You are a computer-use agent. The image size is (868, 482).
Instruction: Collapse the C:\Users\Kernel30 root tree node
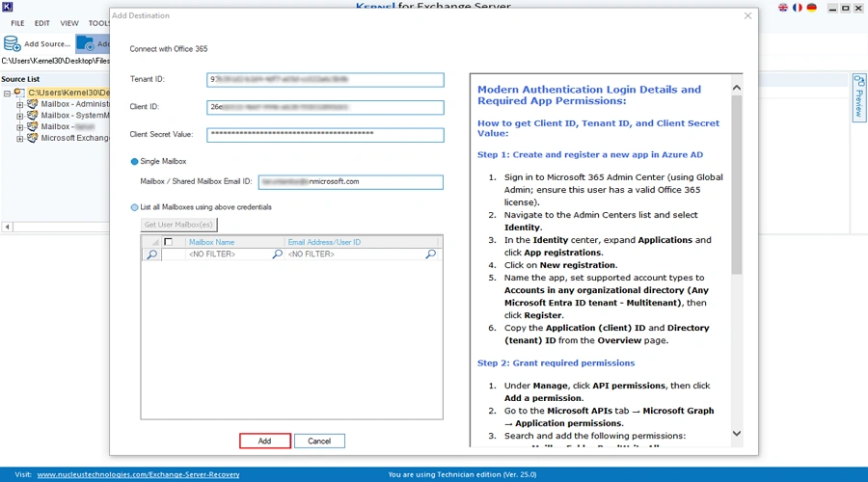pos(8,94)
